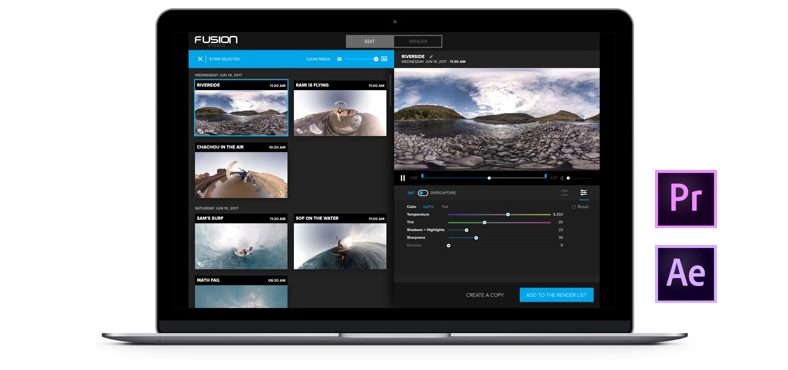Click the small thumbnail size icon
This screenshot has height=370, width=788.
pyautogui.click(x=339, y=59)
